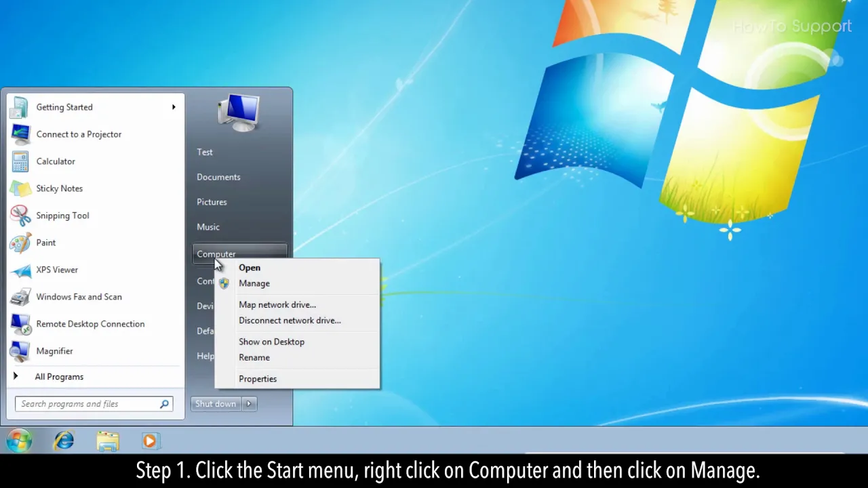Open the Test user folder link
The height and width of the screenshot is (488, 868).
point(205,152)
